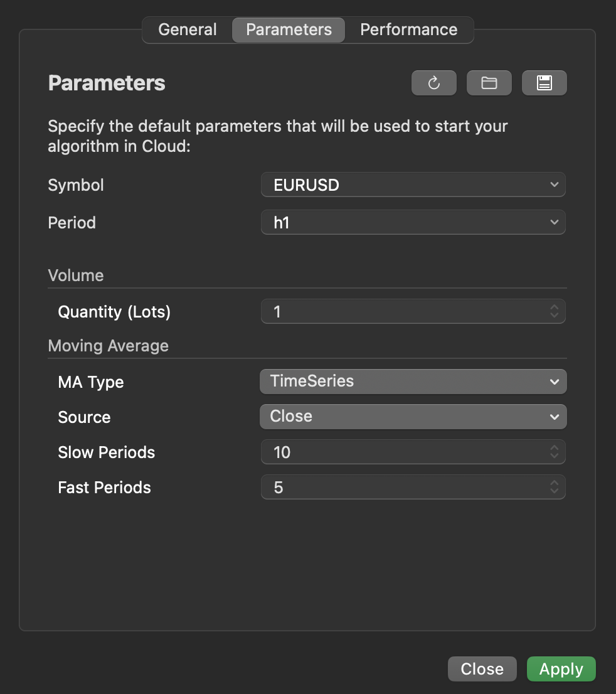Click the Moving Average section header

pos(109,346)
